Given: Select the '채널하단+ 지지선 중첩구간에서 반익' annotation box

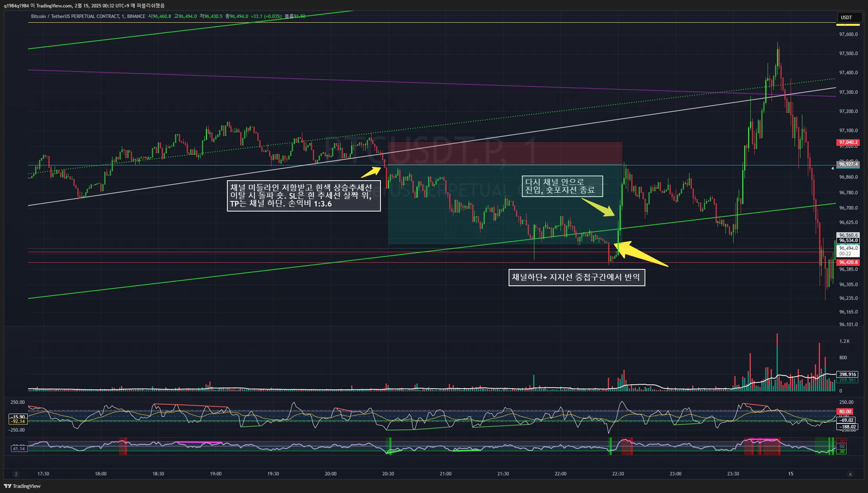Looking at the screenshot, I should pos(577,277).
